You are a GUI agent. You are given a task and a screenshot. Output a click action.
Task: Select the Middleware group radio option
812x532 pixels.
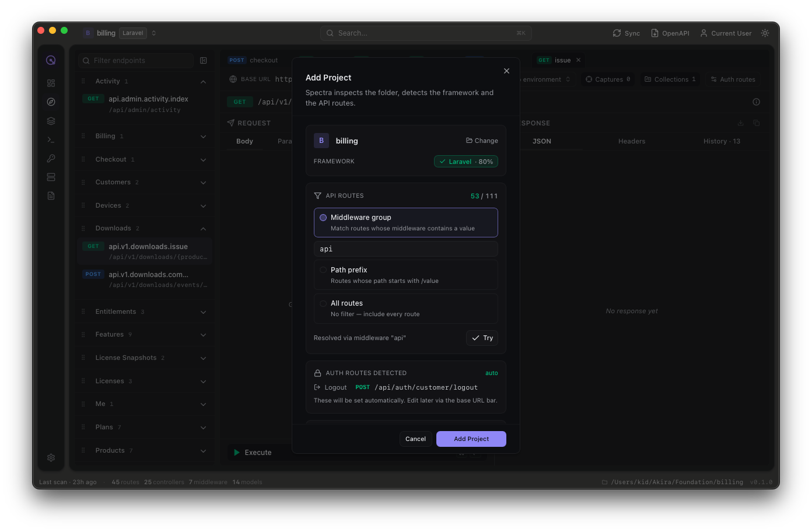pos(323,218)
